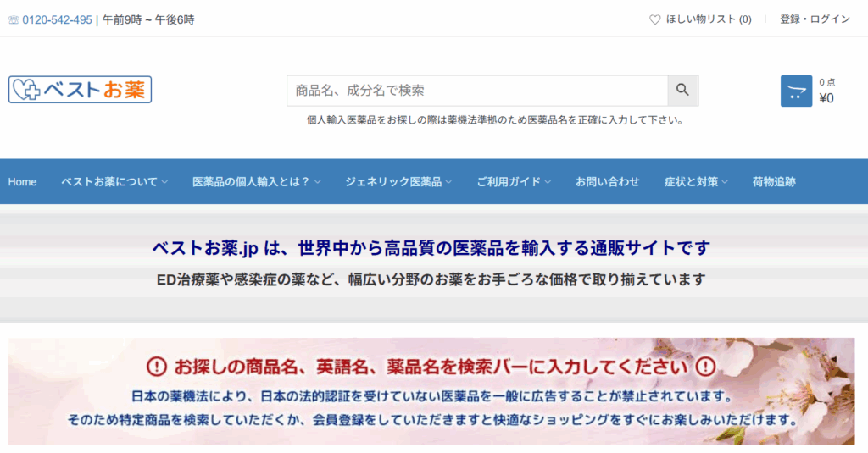
Task: Expand the 医薬品の個人輸入とは？ menu
Action: click(x=256, y=182)
